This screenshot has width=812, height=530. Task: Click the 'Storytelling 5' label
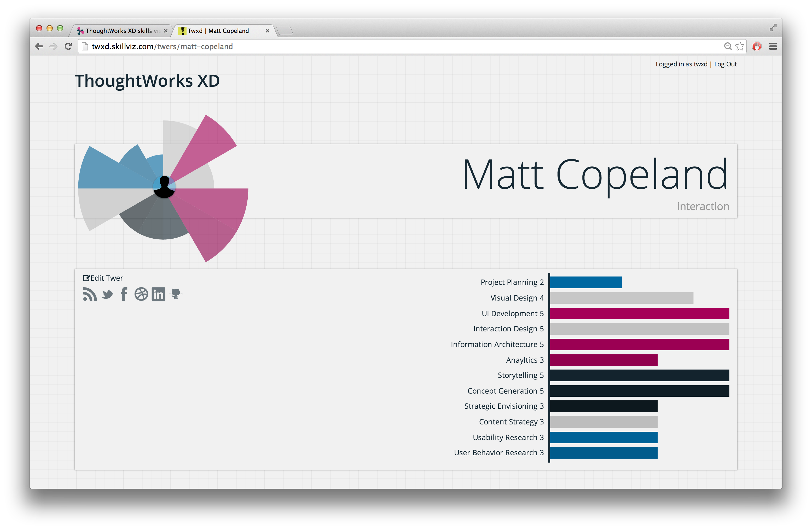pos(521,375)
